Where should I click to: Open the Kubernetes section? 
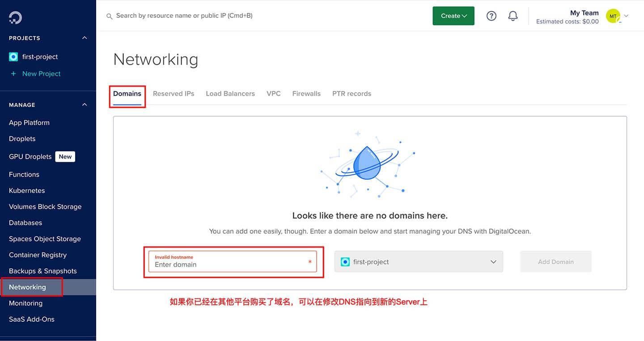[x=27, y=190]
